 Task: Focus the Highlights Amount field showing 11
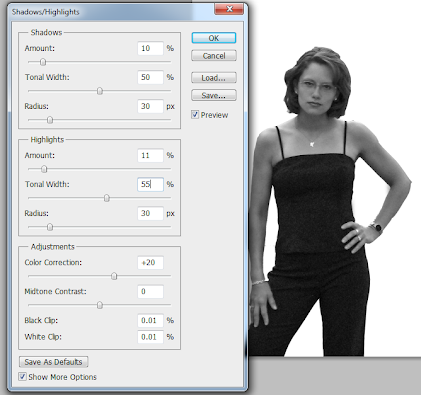tap(150, 155)
